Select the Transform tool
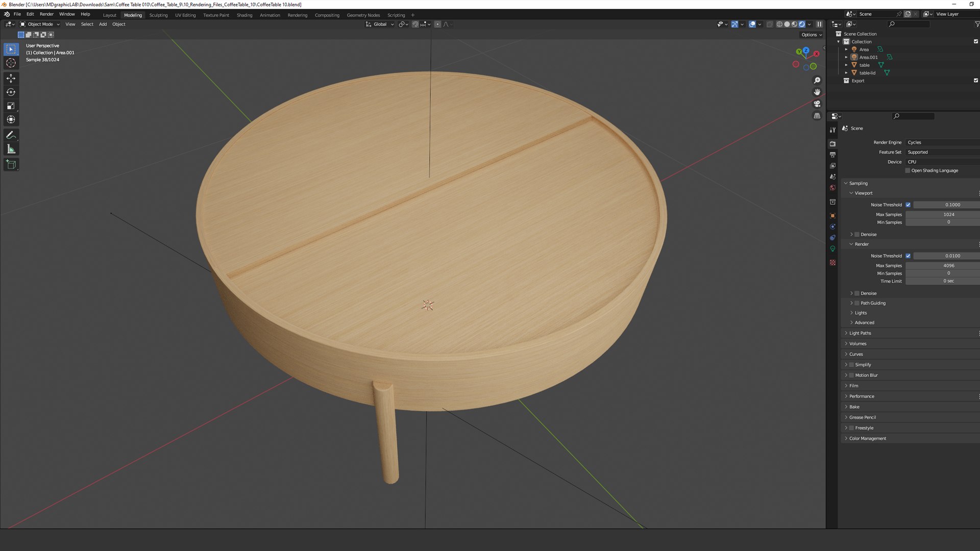 [x=11, y=120]
